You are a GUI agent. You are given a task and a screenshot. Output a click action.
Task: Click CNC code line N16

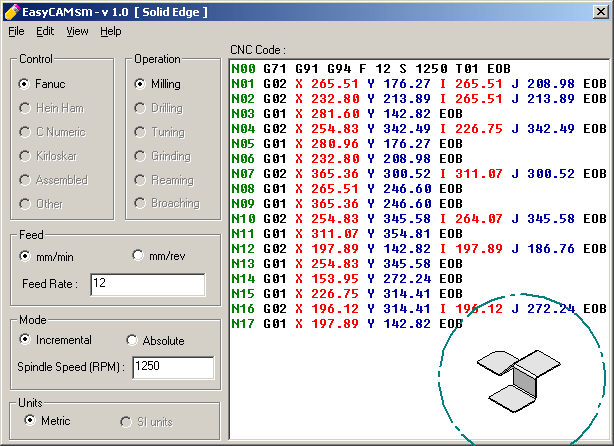tap(419, 309)
